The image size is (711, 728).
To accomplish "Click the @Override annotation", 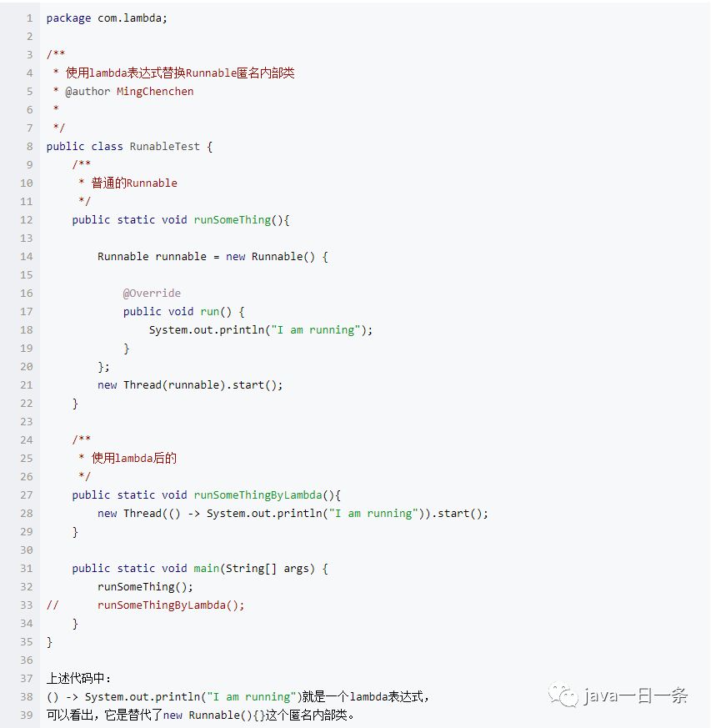I will [152, 294].
